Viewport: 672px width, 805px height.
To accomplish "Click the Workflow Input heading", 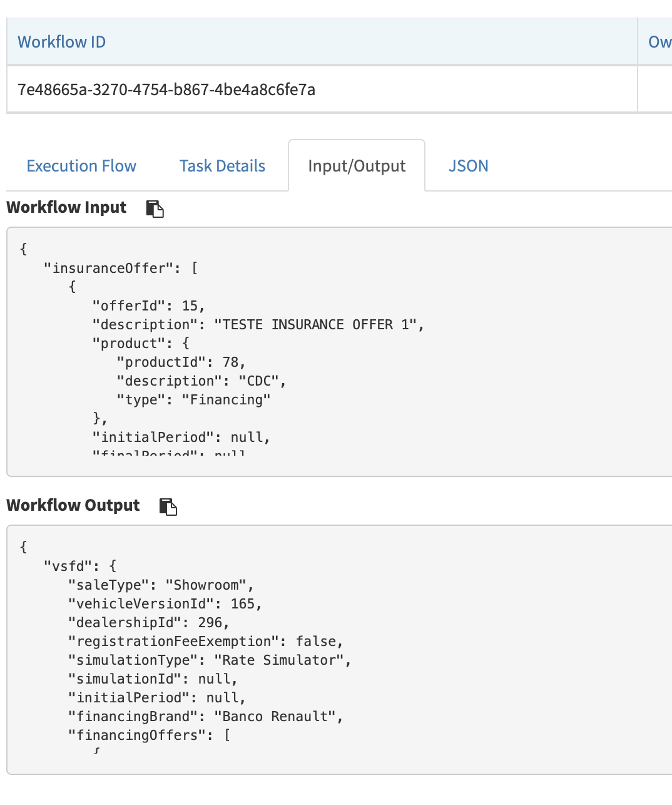I will click(x=66, y=207).
